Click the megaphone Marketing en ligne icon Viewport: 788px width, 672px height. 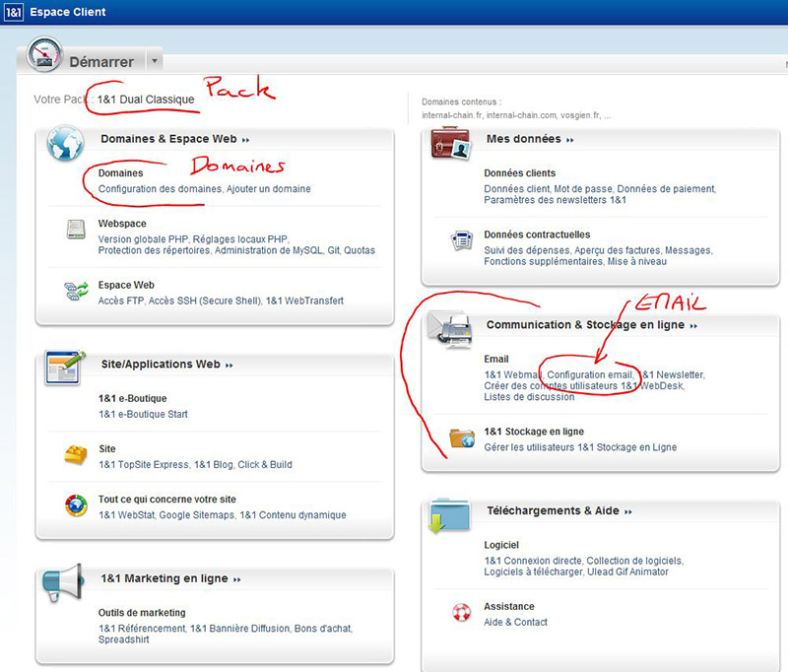[x=62, y=582]
